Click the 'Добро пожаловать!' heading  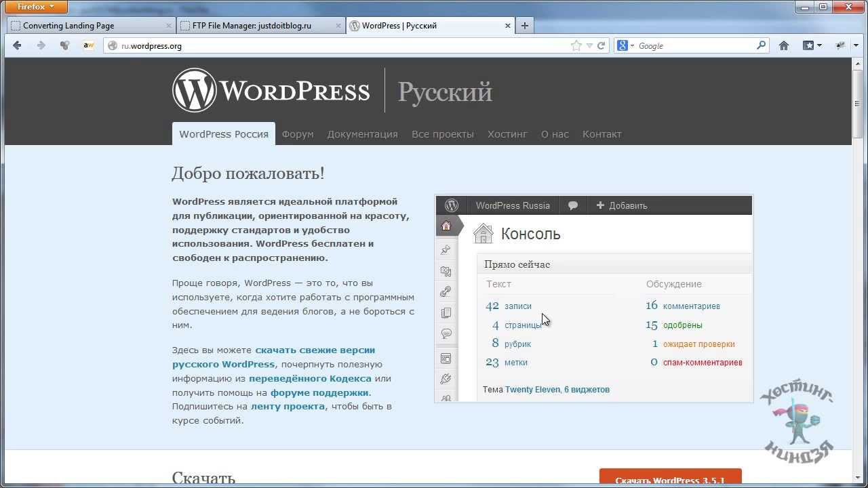248,174
